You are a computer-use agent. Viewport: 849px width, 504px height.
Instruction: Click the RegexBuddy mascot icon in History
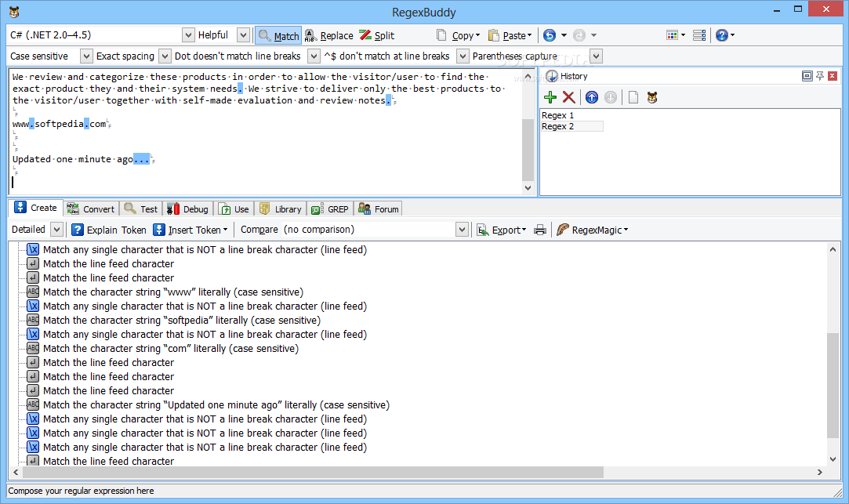(x=652, y=97)
